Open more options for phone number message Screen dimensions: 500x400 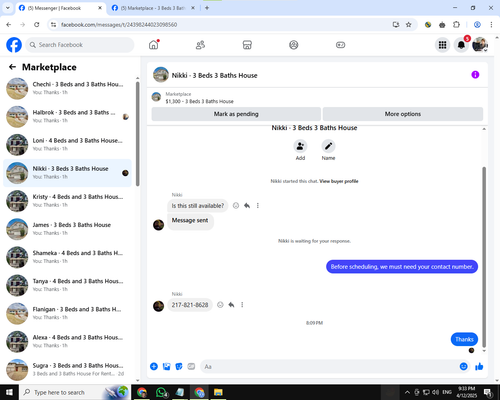point(242,305)
